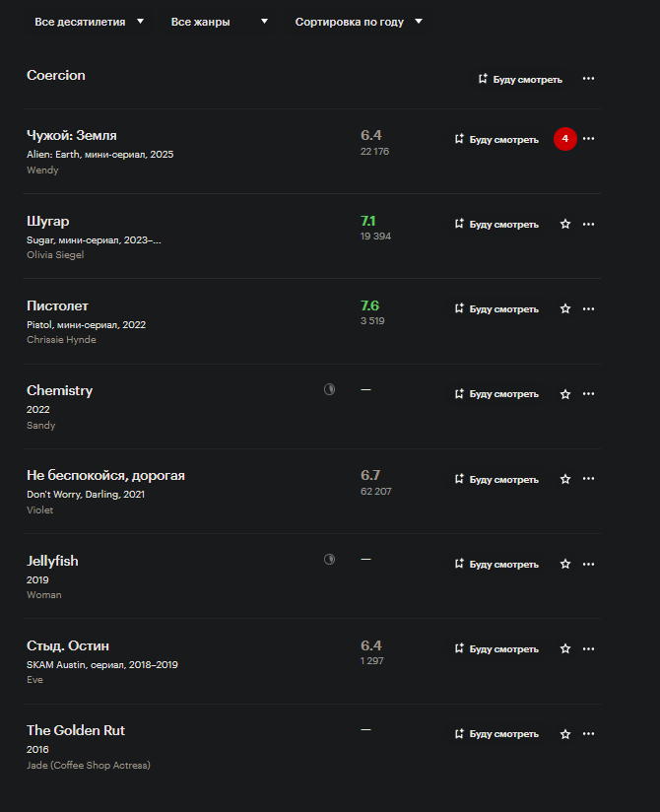The width and height of the screenshot is (660, 812).
Task: Rate Шугар with the star icon
Action: click(x=565, y=224)
